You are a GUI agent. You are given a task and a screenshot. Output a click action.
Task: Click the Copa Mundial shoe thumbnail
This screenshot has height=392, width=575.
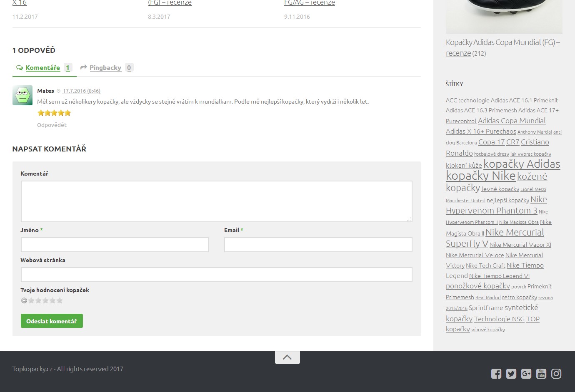[x=504, y=17]
